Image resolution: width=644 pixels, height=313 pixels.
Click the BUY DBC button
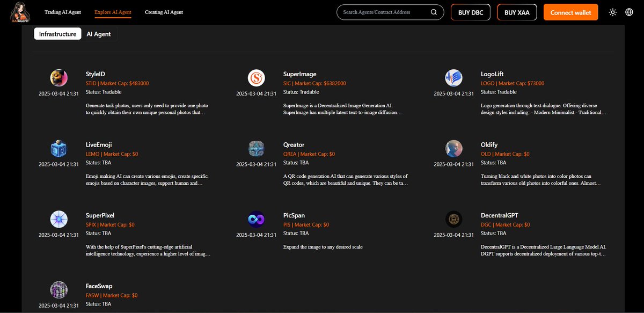pyautogui.click(x=471, y=12)
